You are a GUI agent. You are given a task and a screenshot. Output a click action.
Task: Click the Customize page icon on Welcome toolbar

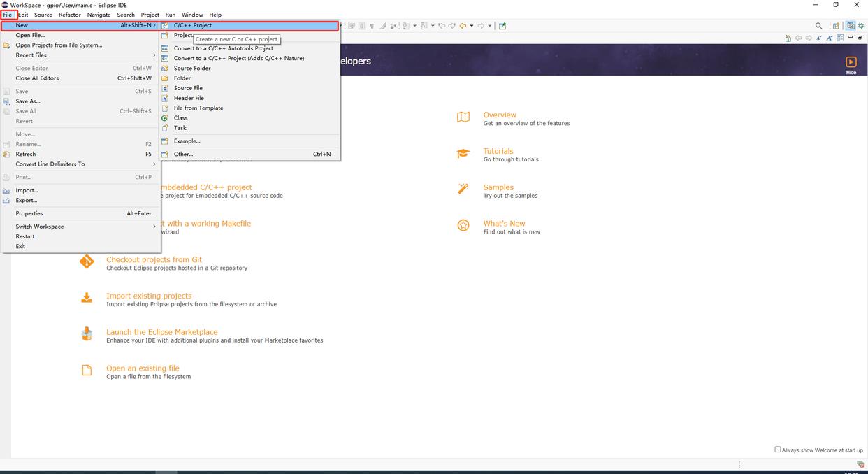click(840, 38)
